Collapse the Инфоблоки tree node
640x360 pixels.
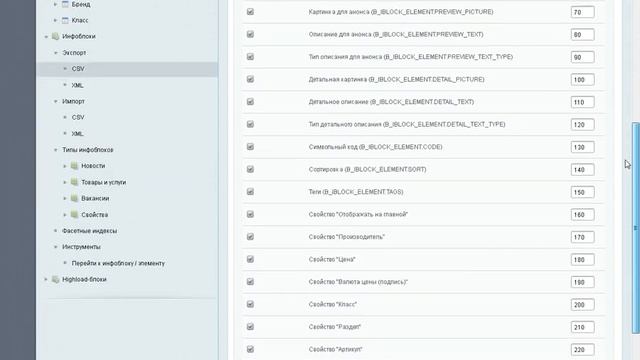(x=46, y=36)
